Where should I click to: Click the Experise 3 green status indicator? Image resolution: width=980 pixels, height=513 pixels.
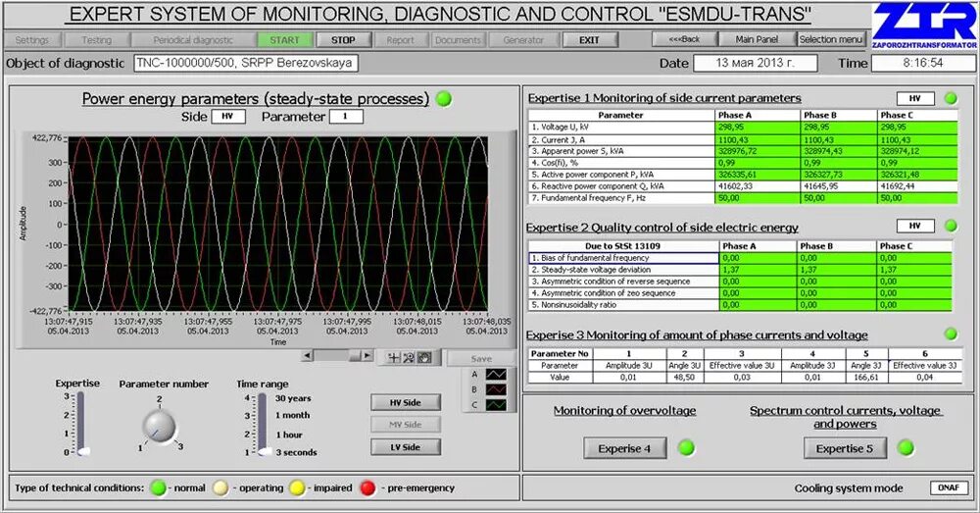951,334
